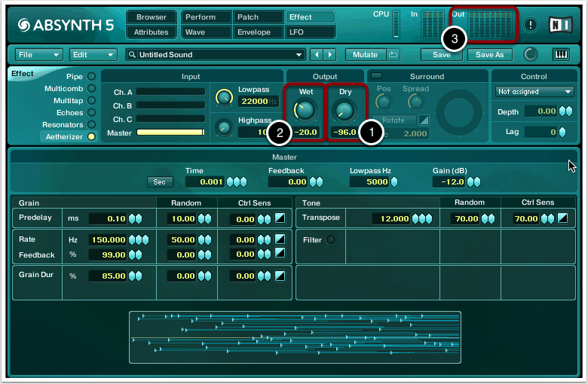The image size is (588, 384).
Task: Click the Transpose Ctrl Sens invert icon
Action: [x=562, y=218]
